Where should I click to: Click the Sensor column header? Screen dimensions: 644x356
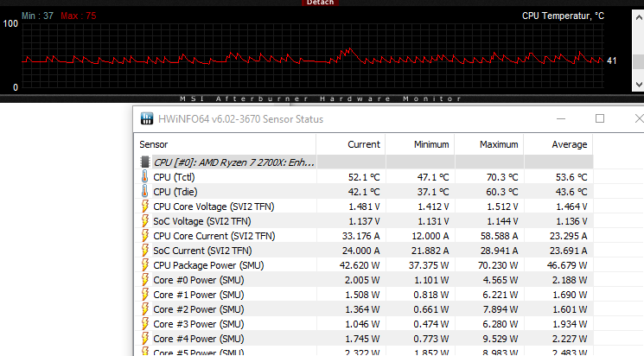tap(154, 144)
